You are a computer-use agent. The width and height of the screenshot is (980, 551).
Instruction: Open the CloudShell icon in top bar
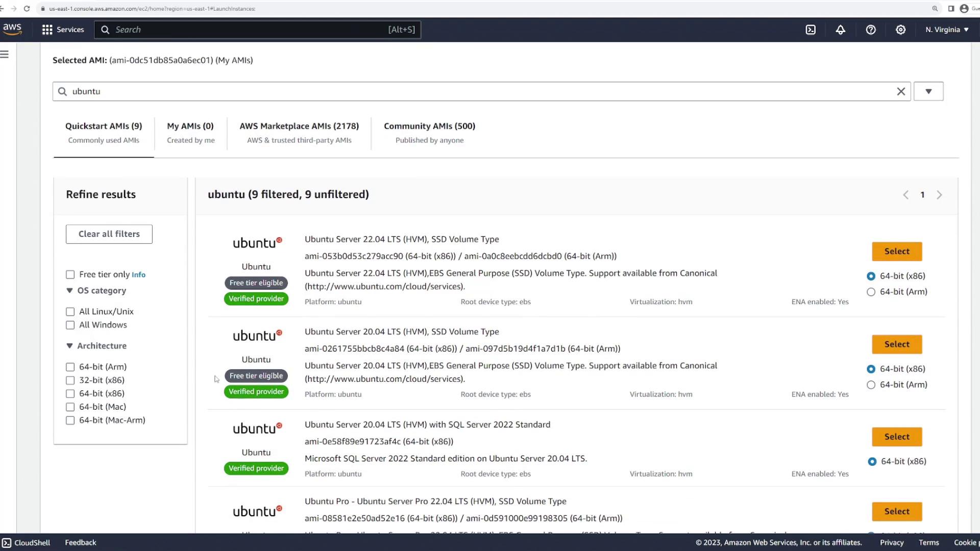[x=811, y=30]
